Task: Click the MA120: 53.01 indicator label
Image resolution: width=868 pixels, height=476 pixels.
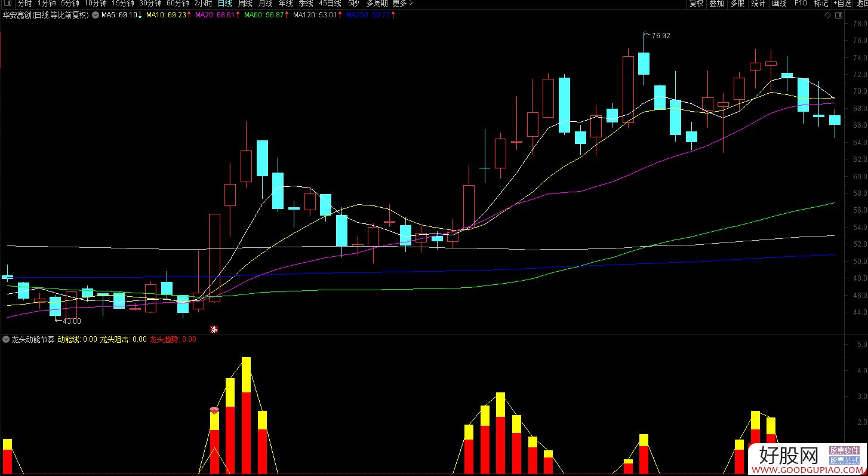Action: pyautogui.click(x=317, y=15)
